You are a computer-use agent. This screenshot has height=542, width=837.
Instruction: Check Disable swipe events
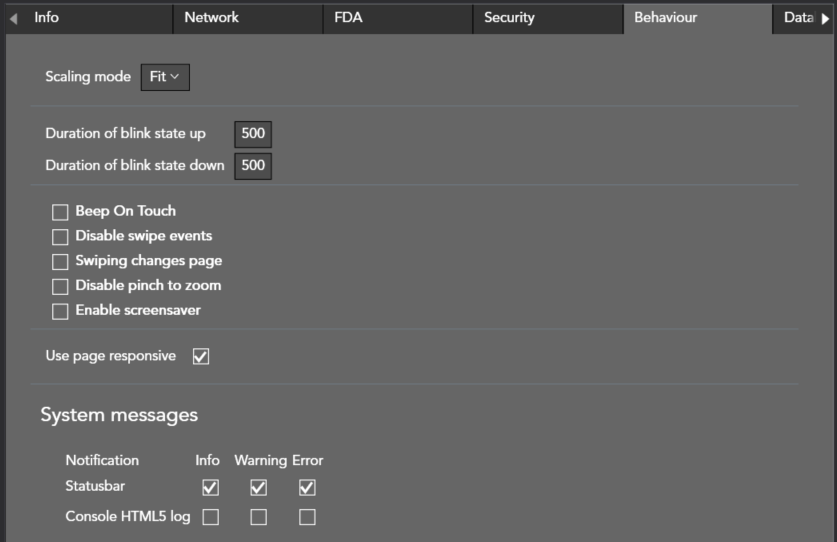click(60, 237)
